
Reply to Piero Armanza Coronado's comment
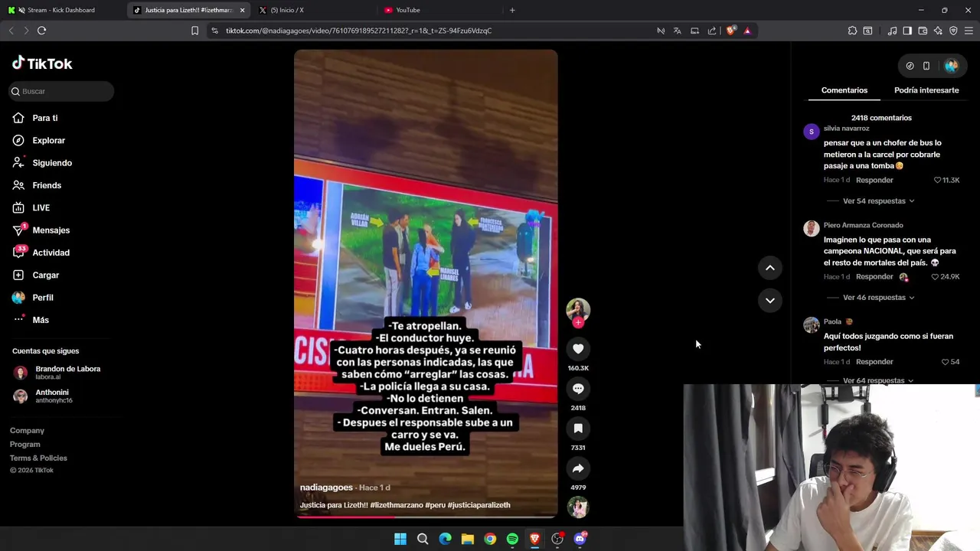(x=874, y=277)
